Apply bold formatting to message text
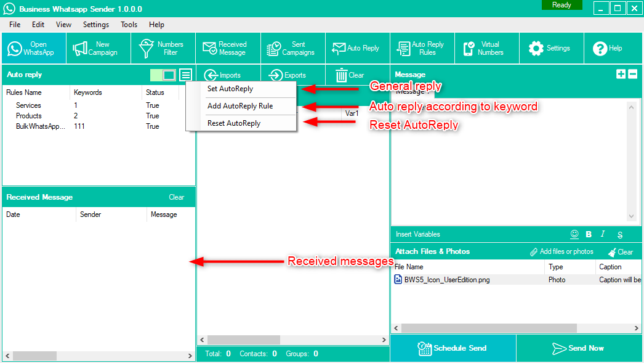 [589, 234]
